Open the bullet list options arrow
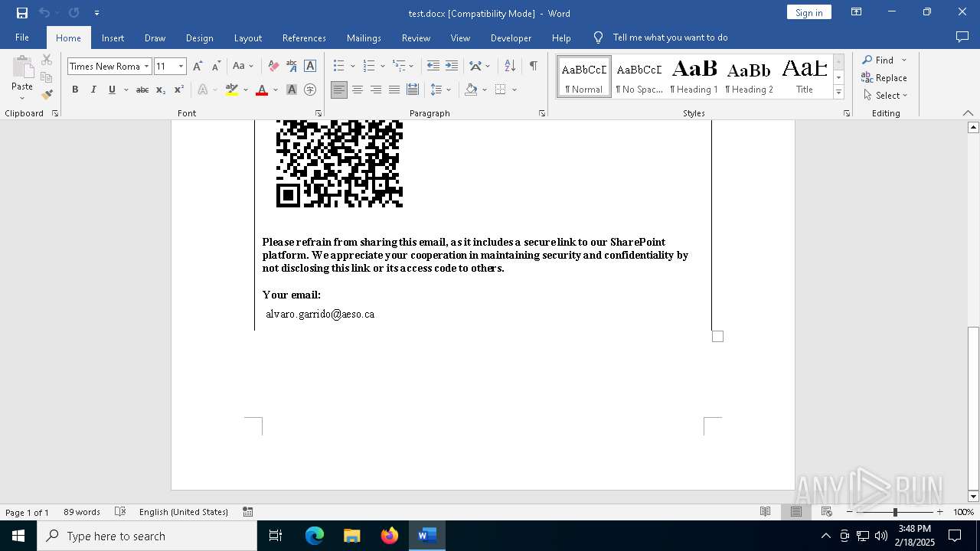The image size is (980, 551). tap(352, 66)
